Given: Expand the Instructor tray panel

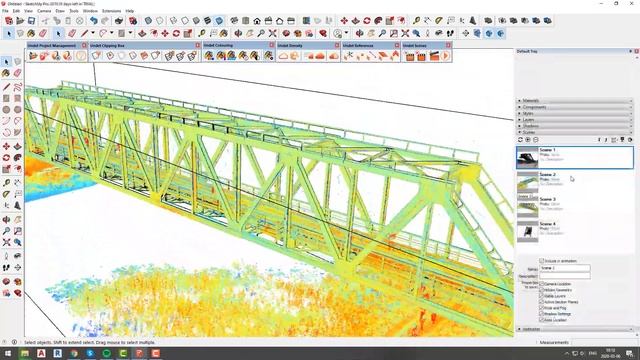Looking at the screenshot, I should [x=575, y=329].
